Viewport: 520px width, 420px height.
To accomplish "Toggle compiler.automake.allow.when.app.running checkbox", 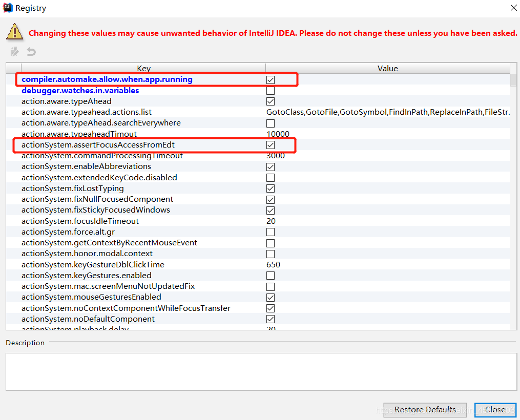I will tap(271, 80).
